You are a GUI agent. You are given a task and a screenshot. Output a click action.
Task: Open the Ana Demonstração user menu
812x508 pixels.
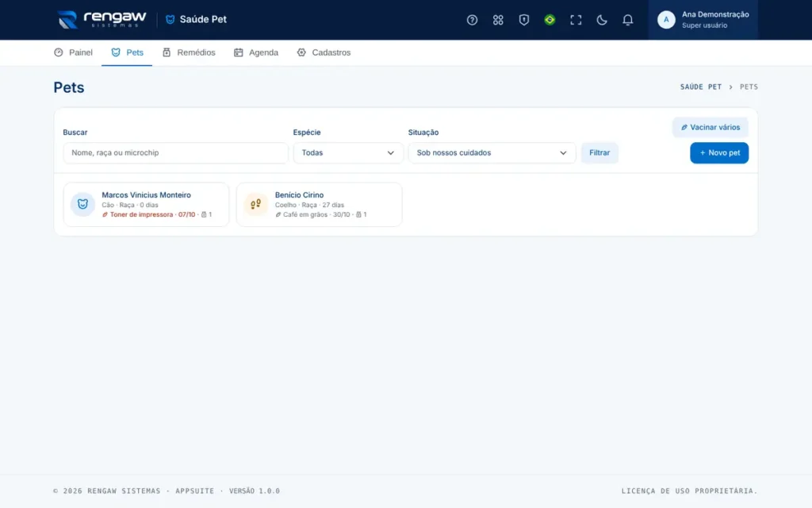click(703, 20)
